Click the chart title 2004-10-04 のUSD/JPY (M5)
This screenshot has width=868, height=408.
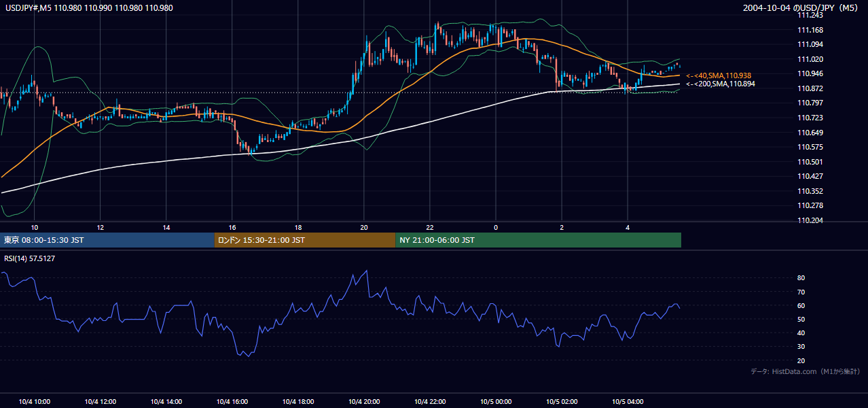tap(801, 8)
